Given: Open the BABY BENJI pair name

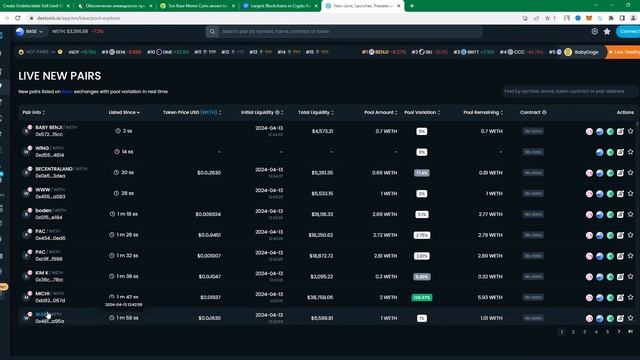Looking at the screenshot, I should (49, 127).
